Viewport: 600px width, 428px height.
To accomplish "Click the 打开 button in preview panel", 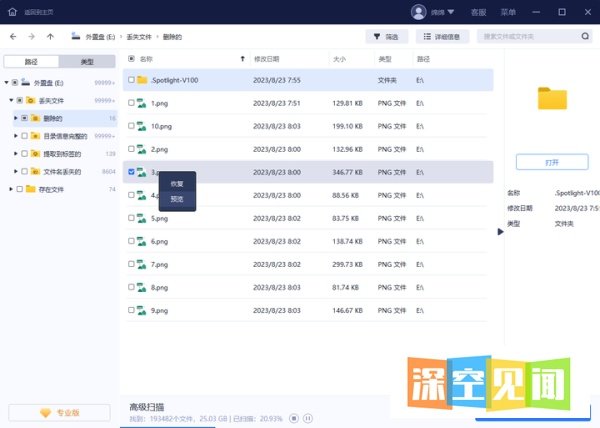I will coord(552,162).
